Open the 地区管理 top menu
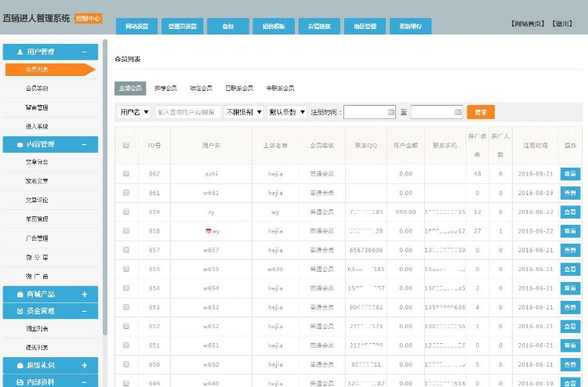This screenshot has height=387, width=588. tap(365, 26)
